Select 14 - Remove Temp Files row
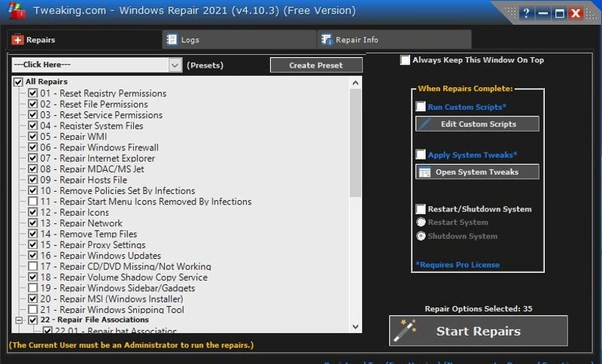This screenshot has width=602, height=364. 89,234
